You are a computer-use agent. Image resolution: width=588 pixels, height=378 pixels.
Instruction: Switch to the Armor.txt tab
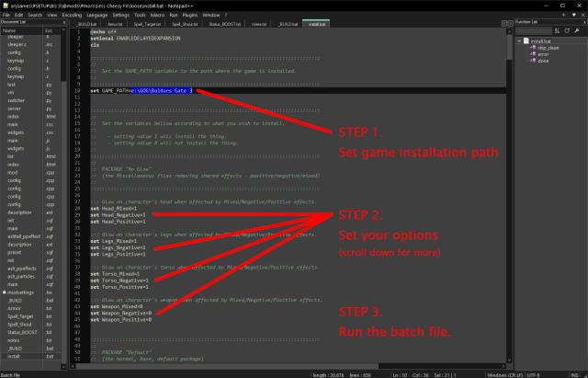(x=115, y=24)
